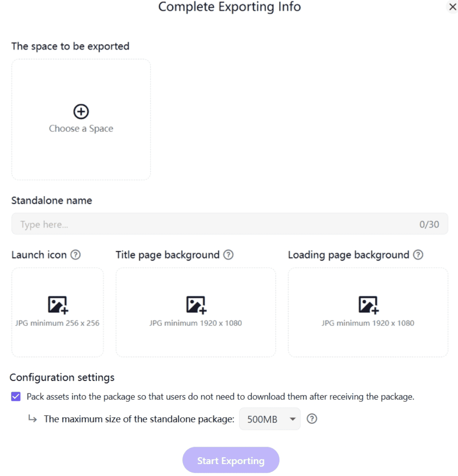The image size is (458, 476).
Task: View help for maximum standalone package size
Action: tap(312, 419)
